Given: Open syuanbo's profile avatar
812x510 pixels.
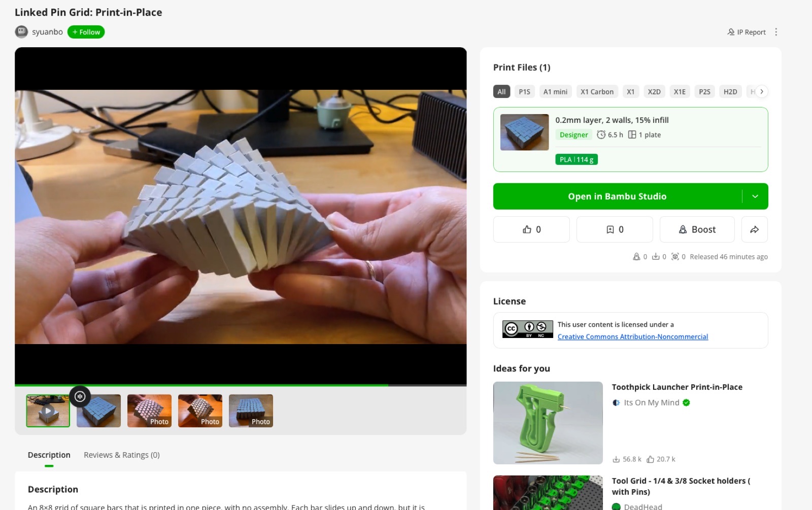Looking at the screenshot, I should [21, 32].
